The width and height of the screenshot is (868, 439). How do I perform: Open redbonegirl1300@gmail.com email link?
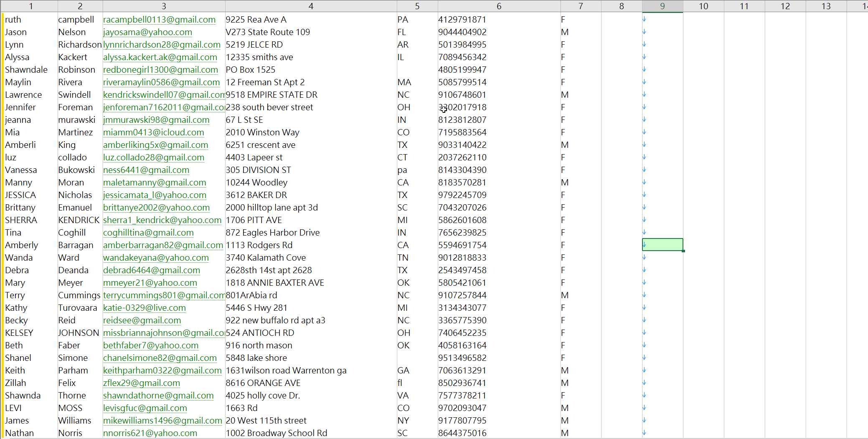(160, 70)
